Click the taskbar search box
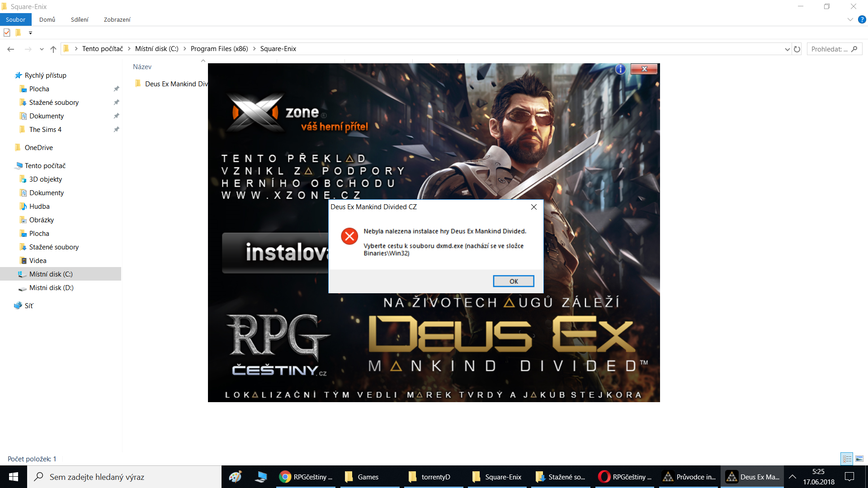This screenshot has height=488, width=868. pyautogui.click(x=124, y=477)
